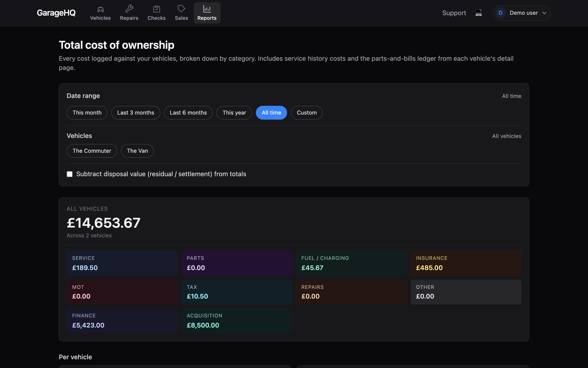Click the laptop theme icon
The width and height of the screenshot is (588, 368).
(x=478, y=13)
